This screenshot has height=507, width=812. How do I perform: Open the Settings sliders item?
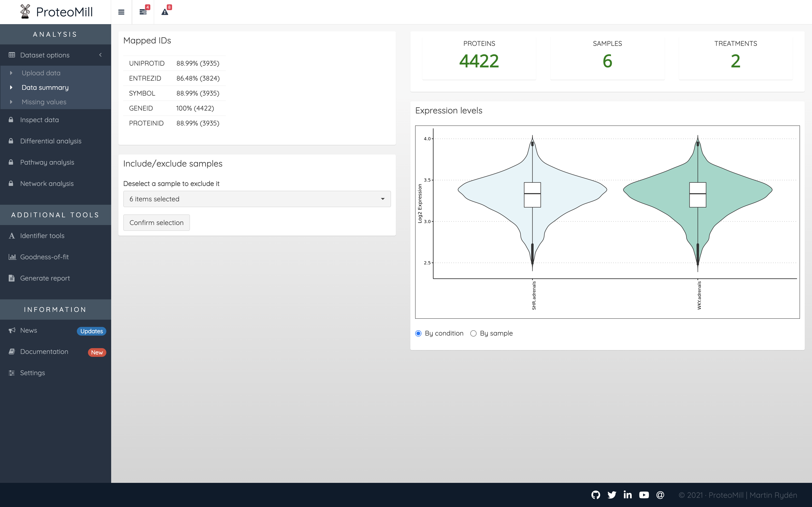click(x=32, y=373)
